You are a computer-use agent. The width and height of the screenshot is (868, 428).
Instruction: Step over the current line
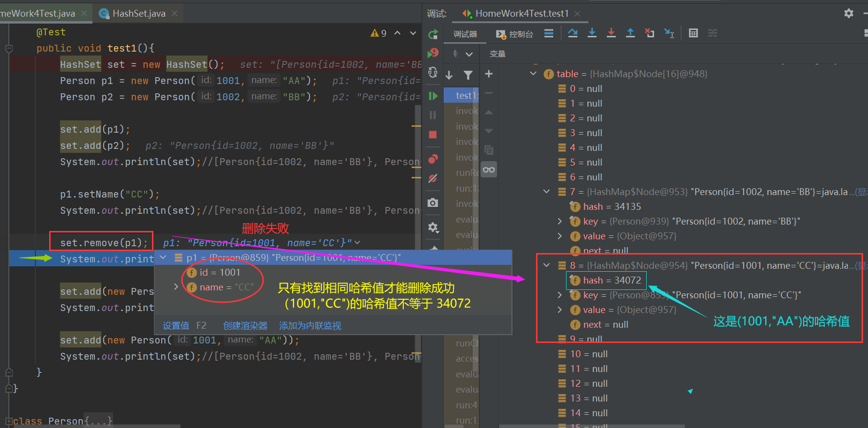(573, 33)
